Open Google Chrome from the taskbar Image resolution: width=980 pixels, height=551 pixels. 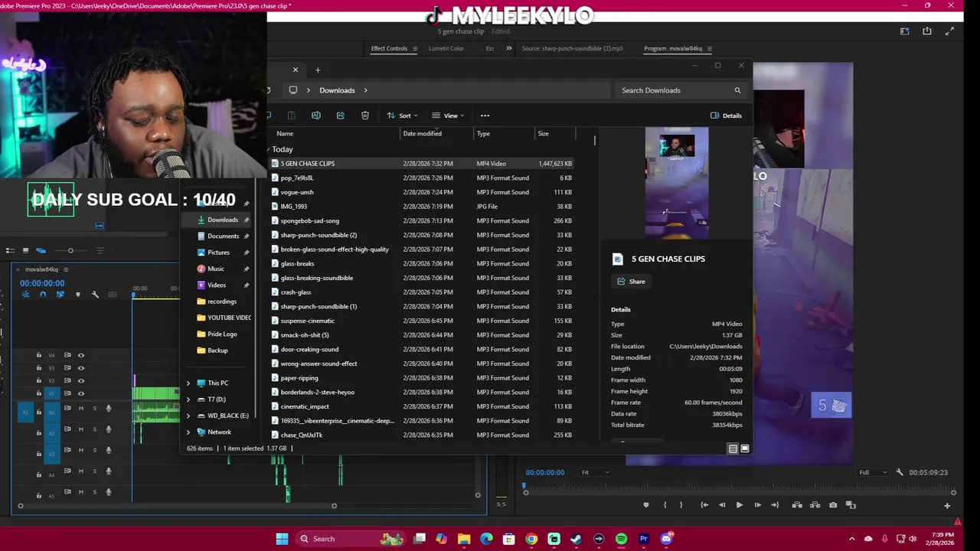(531, 539)
